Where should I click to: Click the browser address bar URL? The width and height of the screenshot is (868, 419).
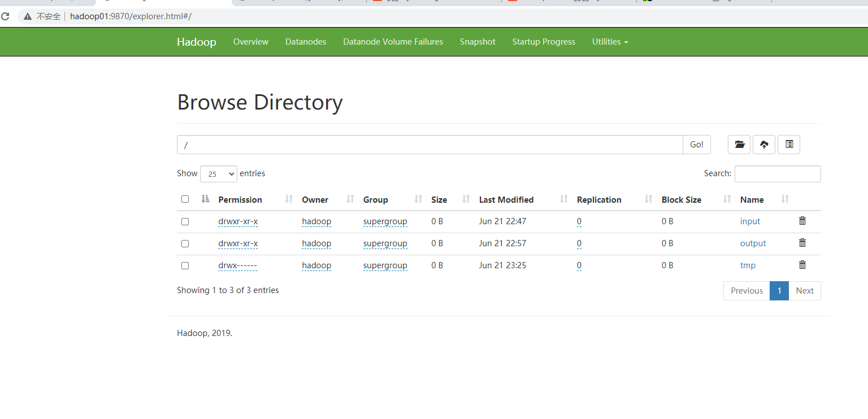click(131, 16)
